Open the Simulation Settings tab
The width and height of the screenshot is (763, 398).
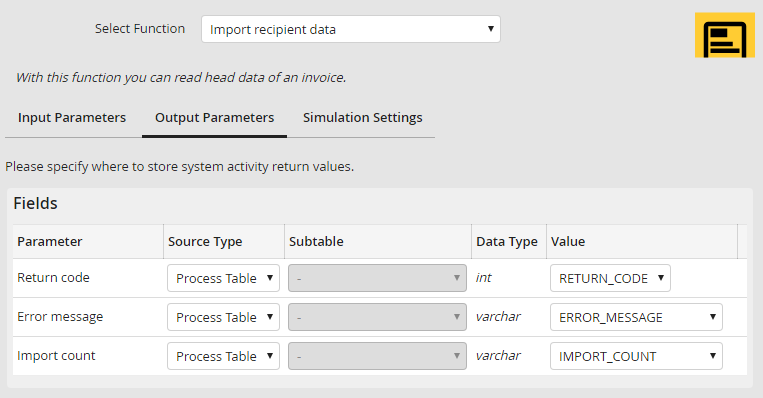coord(363,118)
